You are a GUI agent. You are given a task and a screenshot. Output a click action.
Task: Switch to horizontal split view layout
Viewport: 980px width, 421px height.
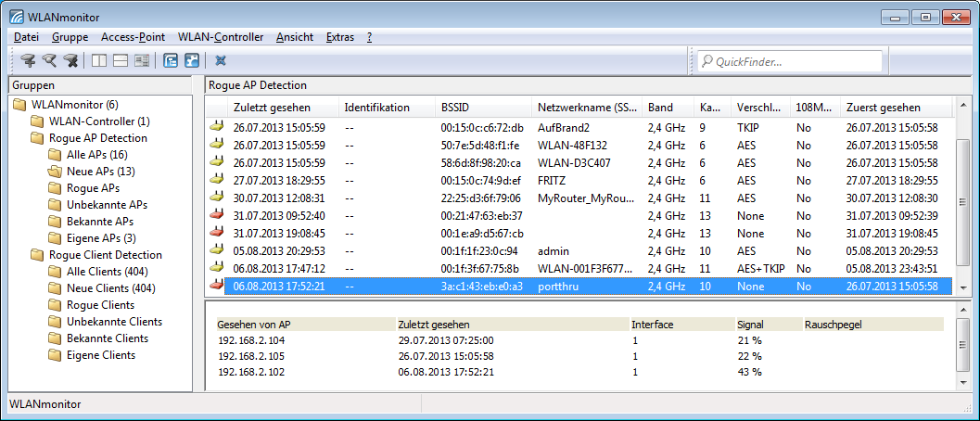121,61
